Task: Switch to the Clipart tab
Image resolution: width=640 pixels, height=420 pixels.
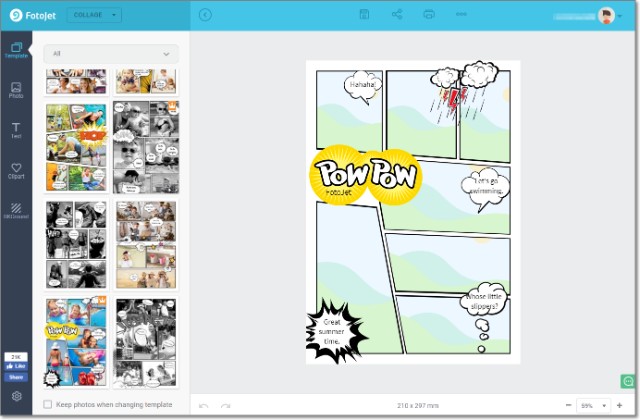Action: tap(16, 171)
